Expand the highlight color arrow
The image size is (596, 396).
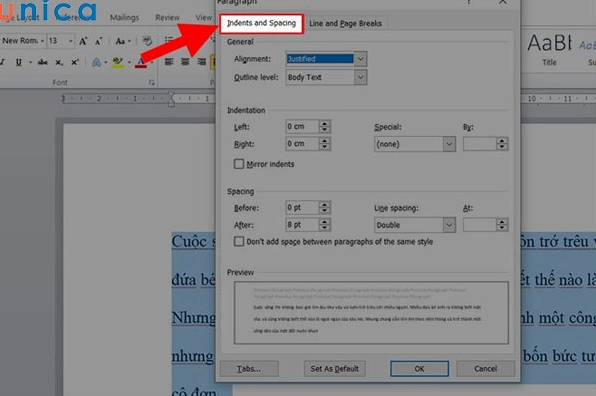tap(129, 62)
